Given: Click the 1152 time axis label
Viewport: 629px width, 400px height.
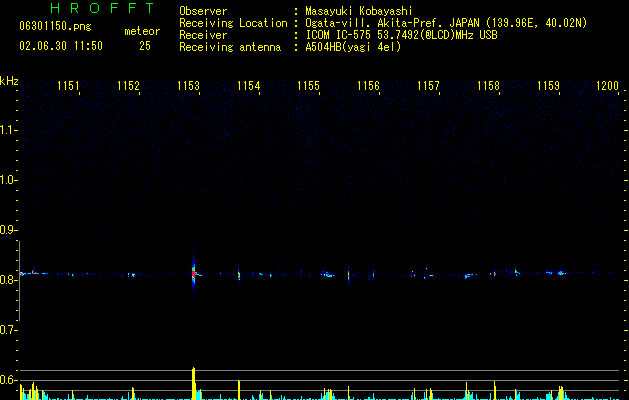Looking at the screenshot, I should [128, 85].
